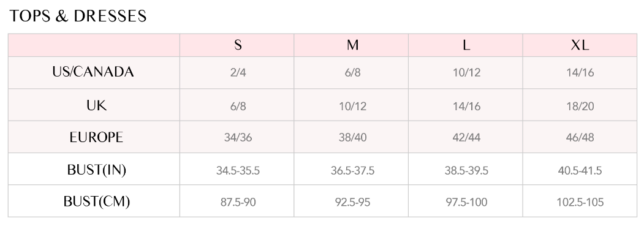The height and width of the screenshot is (226, 644).
Task: Click the BUST(CM) row label
Action: 97,202
